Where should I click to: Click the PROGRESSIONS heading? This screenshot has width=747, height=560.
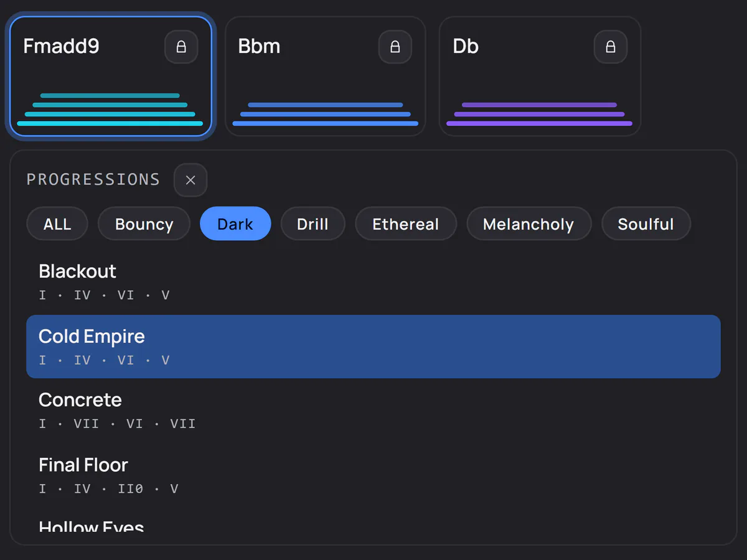click(93, 180)
